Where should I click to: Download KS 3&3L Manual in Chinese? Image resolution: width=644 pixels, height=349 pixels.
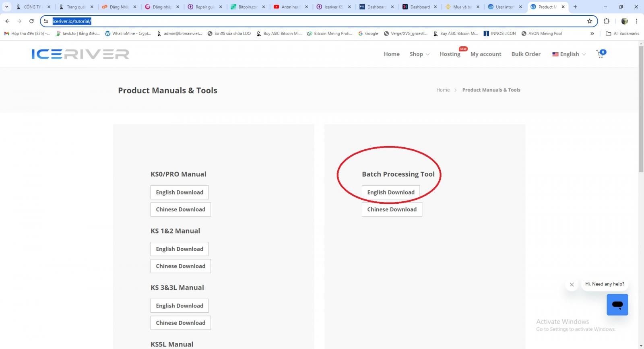pos(181,323)
